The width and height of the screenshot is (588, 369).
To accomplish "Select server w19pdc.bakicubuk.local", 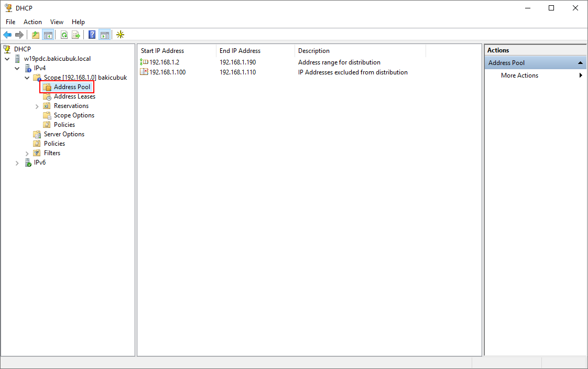I will click(57, 59).
